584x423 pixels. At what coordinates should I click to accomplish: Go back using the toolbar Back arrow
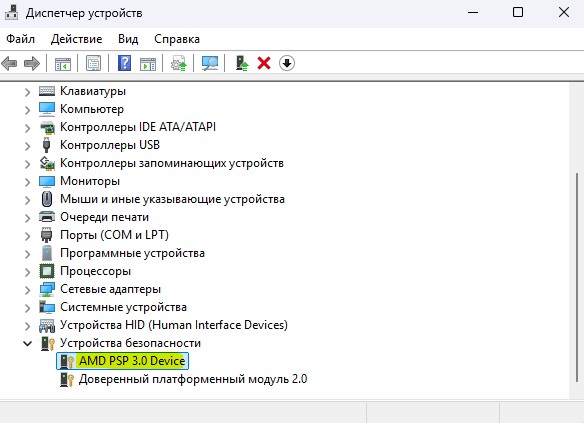pyautogui.click(x=9, y=63)
